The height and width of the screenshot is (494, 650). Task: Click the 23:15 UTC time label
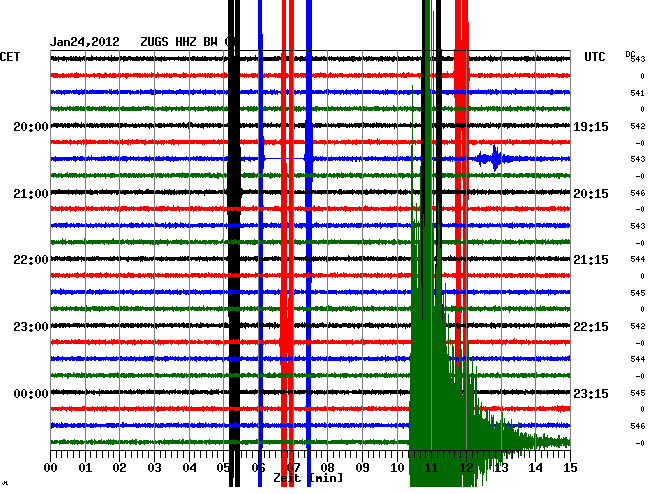[591, 393]
